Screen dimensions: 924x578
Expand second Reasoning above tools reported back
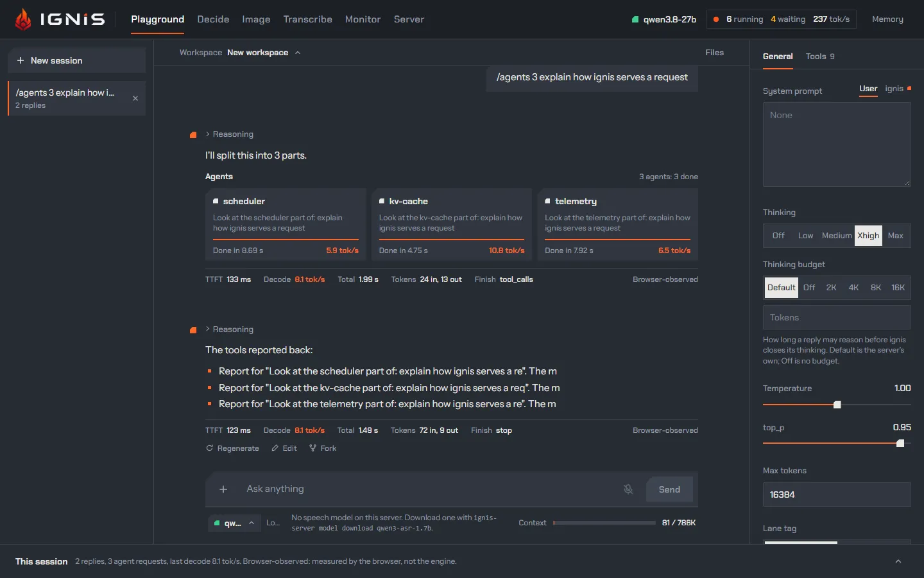pyautogui.click(x=230, y=329)
